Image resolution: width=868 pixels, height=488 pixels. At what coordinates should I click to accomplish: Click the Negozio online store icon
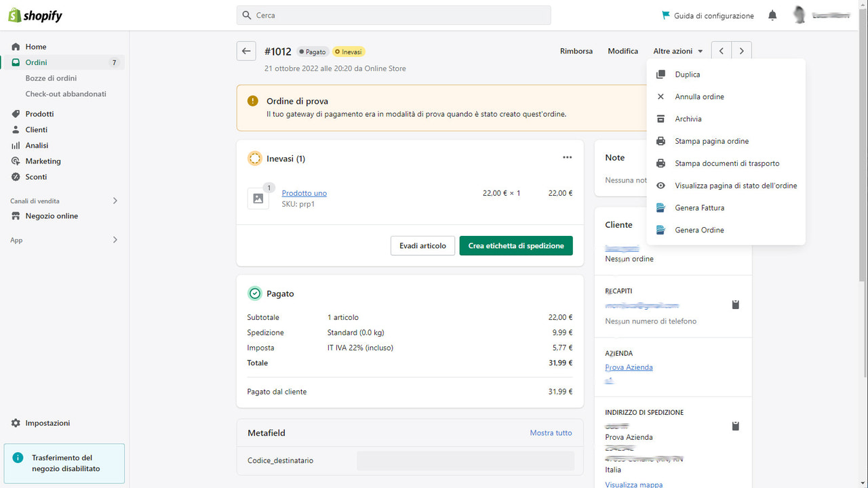[x=16, y=216]
